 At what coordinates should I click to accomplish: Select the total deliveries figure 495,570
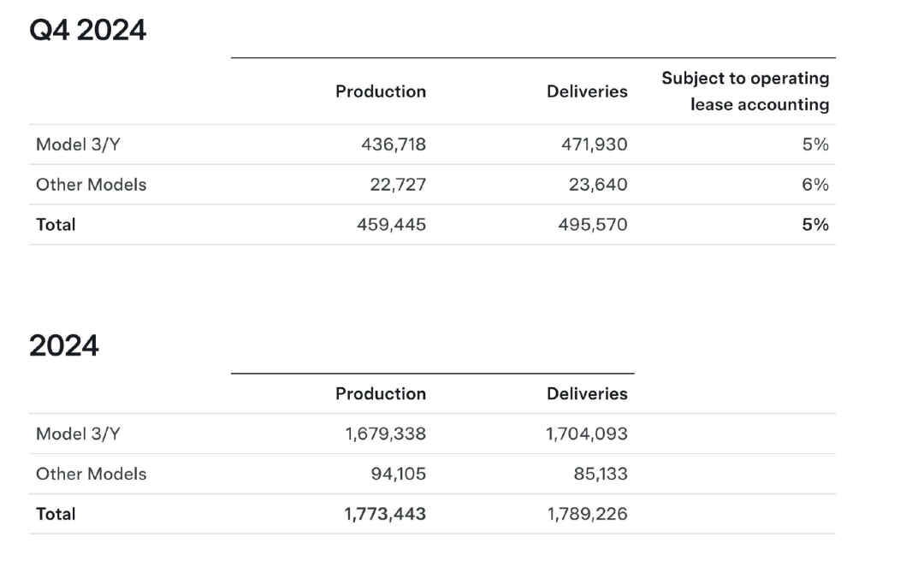click(593, 225)
